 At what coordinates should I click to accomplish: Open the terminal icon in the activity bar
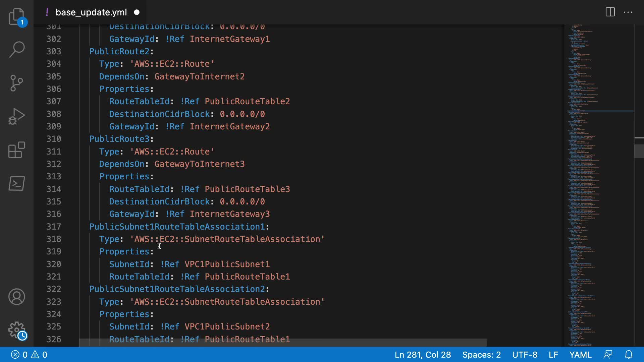click(16, 183)
